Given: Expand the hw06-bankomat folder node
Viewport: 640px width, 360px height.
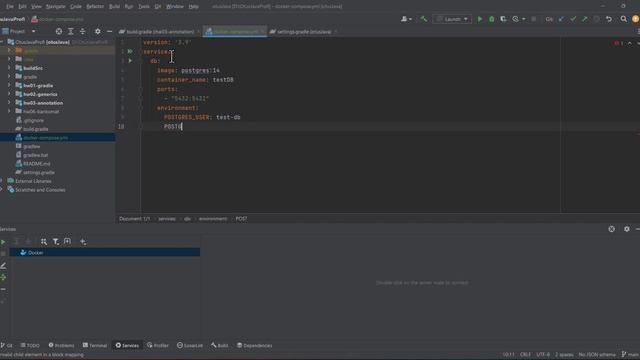Looking at the screenshot, I should (x=9, y=111).
